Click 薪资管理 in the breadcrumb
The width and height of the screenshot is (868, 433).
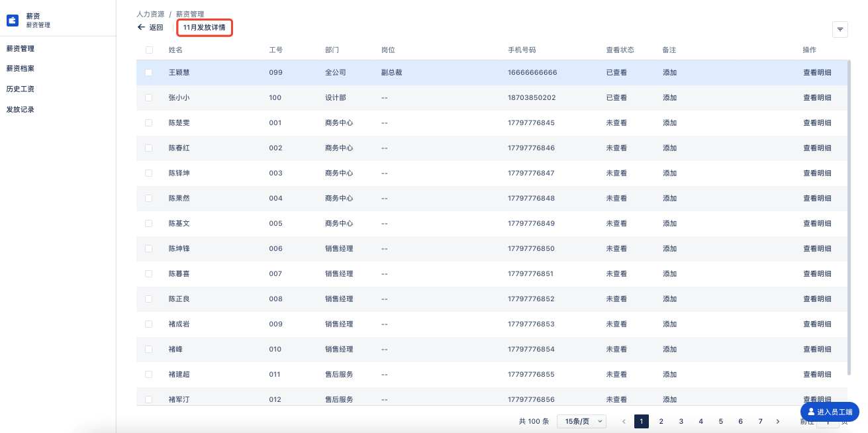point(190,13)
